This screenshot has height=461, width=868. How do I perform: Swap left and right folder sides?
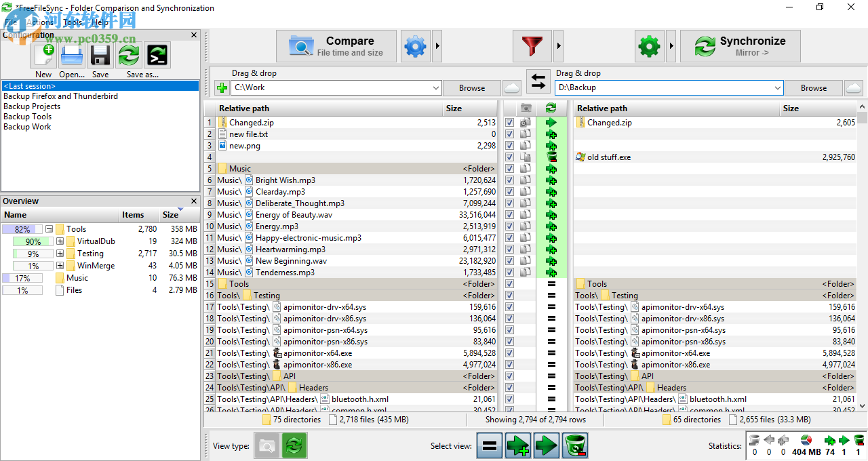[538, 82]
